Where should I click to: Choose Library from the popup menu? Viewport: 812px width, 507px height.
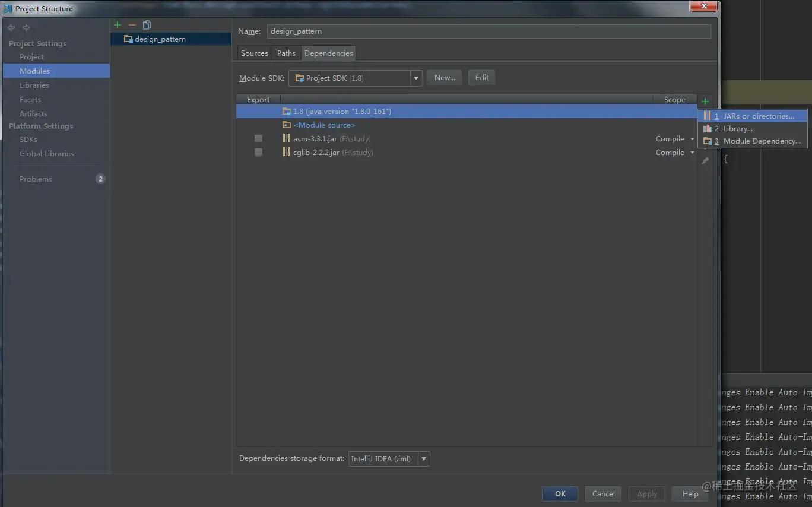(x=753, y=128)
